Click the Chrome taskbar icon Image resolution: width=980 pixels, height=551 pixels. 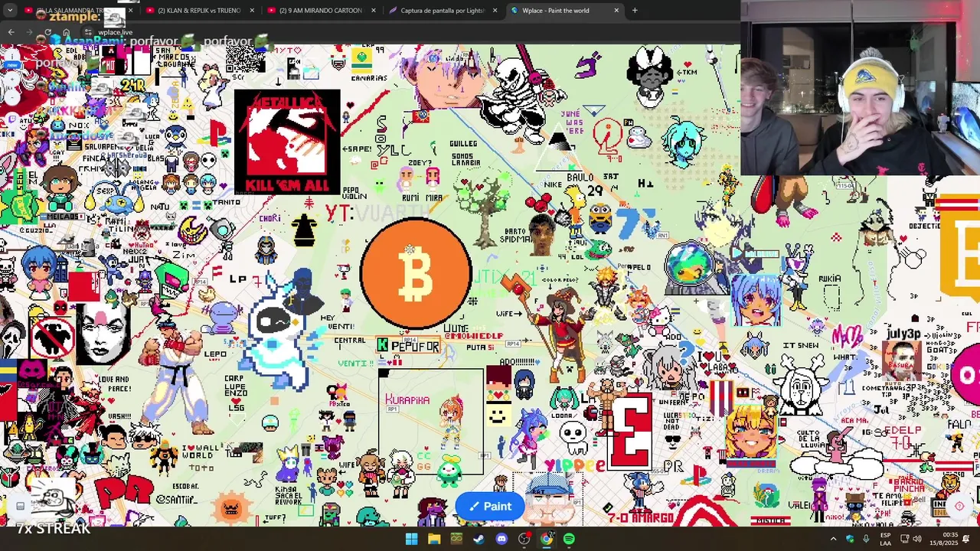[547, 539]
